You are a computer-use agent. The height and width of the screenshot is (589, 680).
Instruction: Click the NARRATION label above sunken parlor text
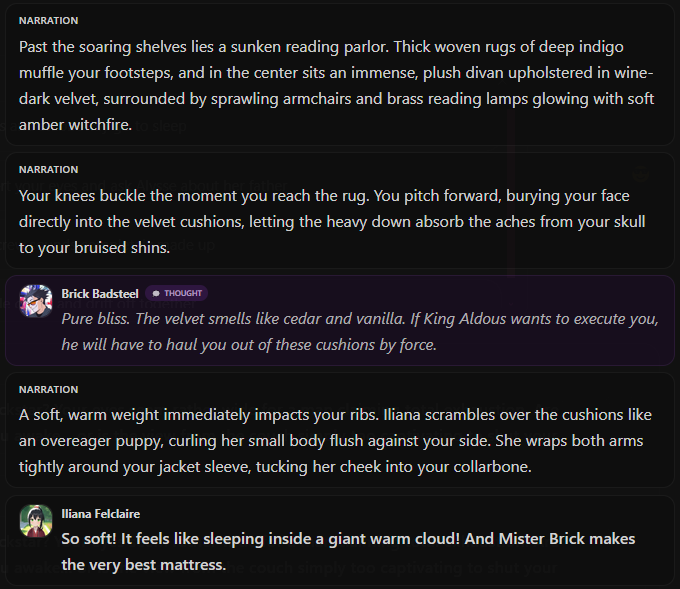coord(49,21)
